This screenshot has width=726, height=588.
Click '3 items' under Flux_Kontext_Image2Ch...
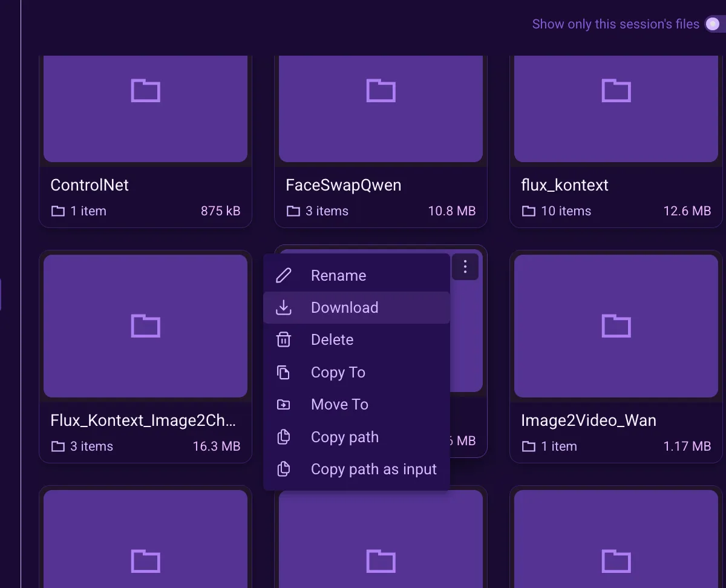point(92,446)
